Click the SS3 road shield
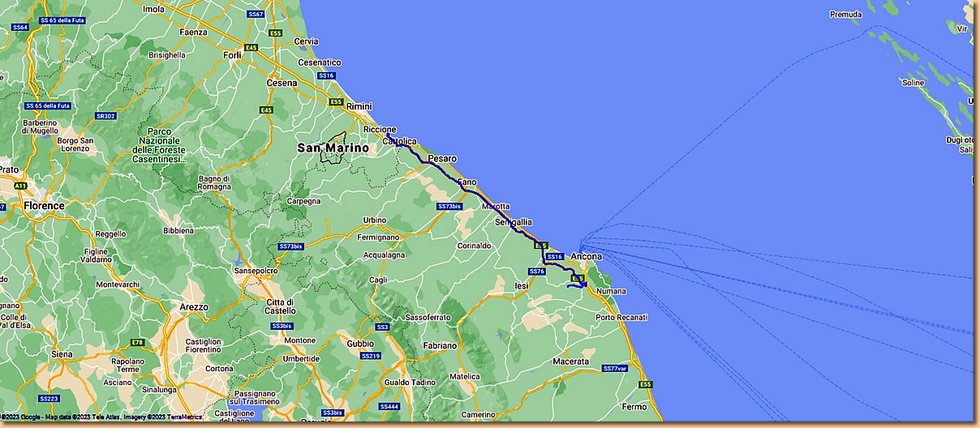The width and height of the screenshot is (980, 428). (383, 327)
